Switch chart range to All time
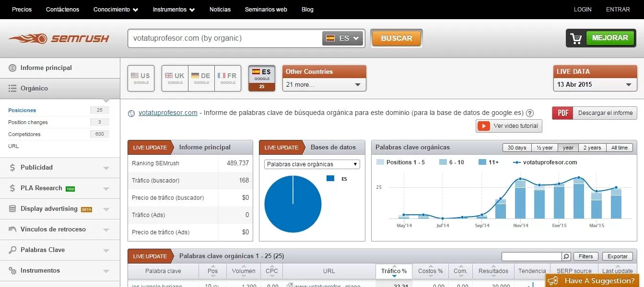Screen dimensions: 644x287 (620, 148)
